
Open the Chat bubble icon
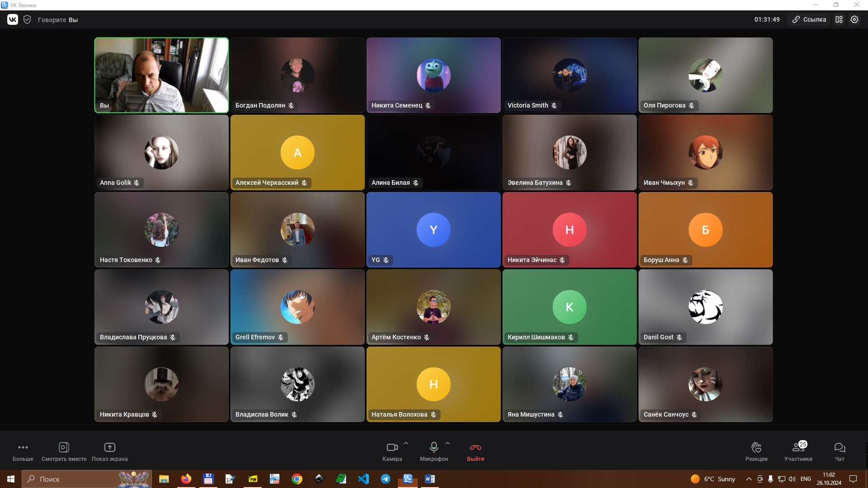click(840, 447)
